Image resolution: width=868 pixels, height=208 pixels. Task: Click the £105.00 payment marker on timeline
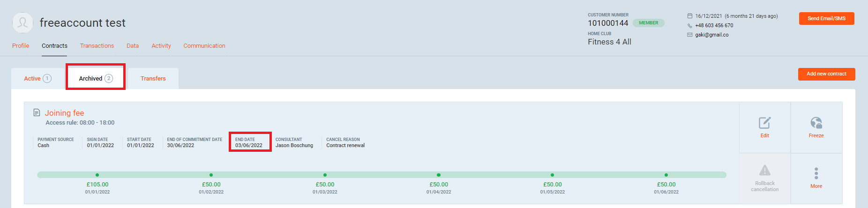(97, 175)
